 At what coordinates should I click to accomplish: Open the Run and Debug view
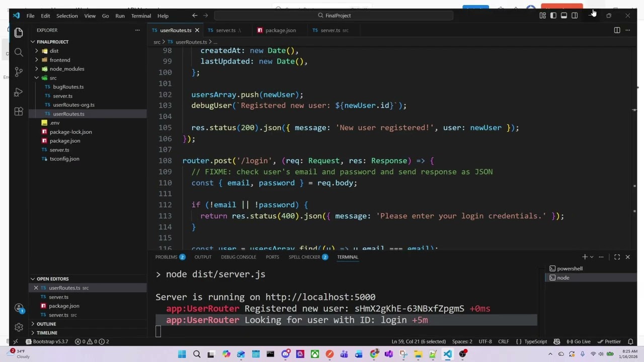click(x=19, y=92)
